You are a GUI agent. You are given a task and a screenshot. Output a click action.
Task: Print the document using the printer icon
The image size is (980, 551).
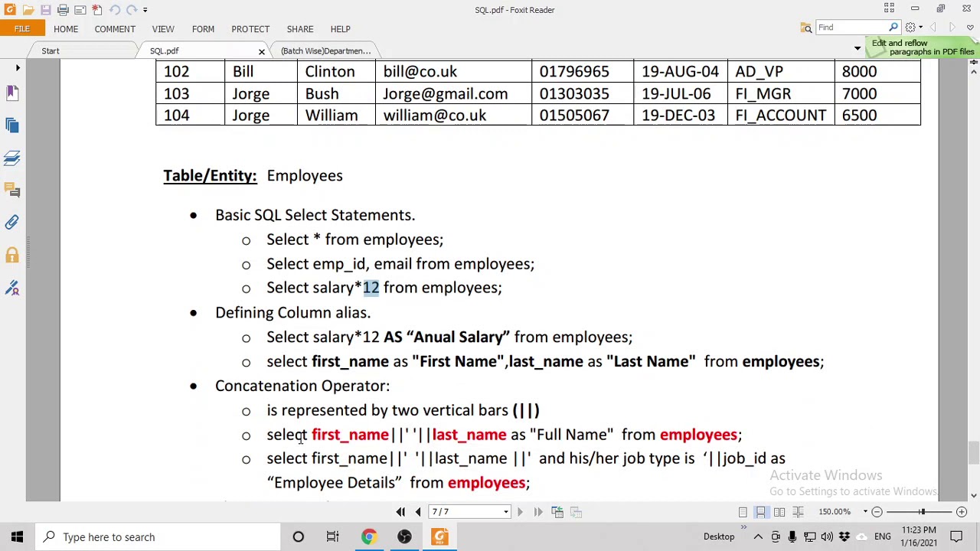[63, 10]
